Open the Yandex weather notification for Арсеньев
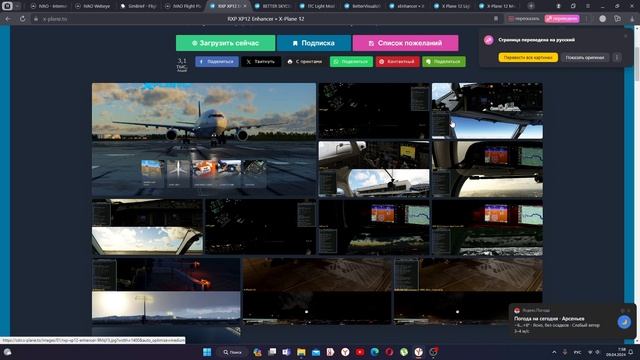The width and height of the screenshot is (640, 360). click(x=571, y=320)
